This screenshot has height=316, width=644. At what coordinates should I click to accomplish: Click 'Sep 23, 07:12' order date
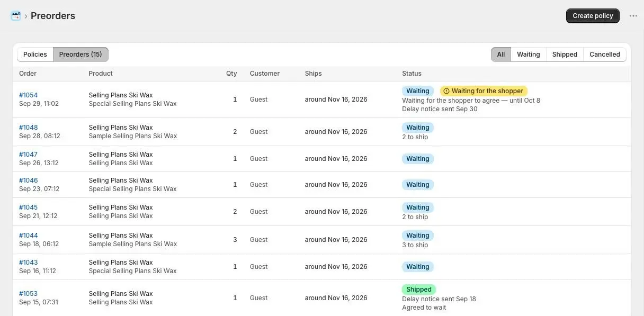(39, 189)
